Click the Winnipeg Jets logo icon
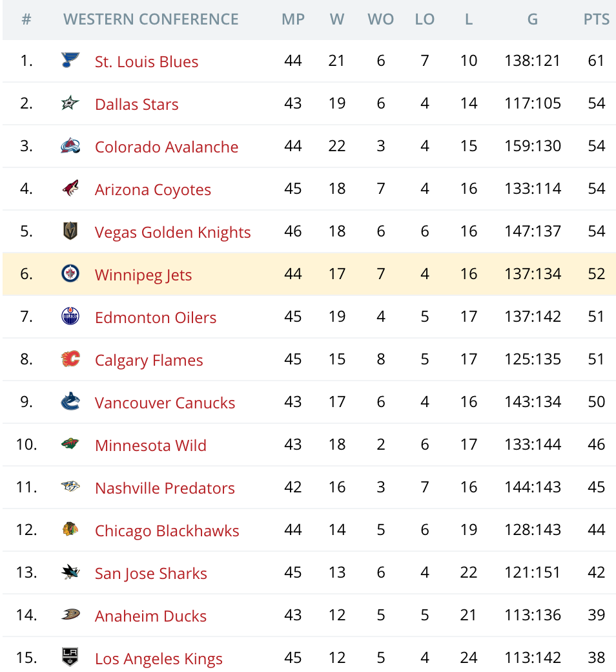 70,274
